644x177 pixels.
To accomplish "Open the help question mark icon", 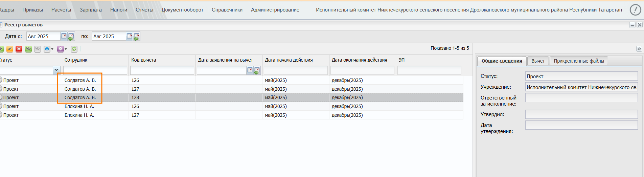I will point(635,10).
